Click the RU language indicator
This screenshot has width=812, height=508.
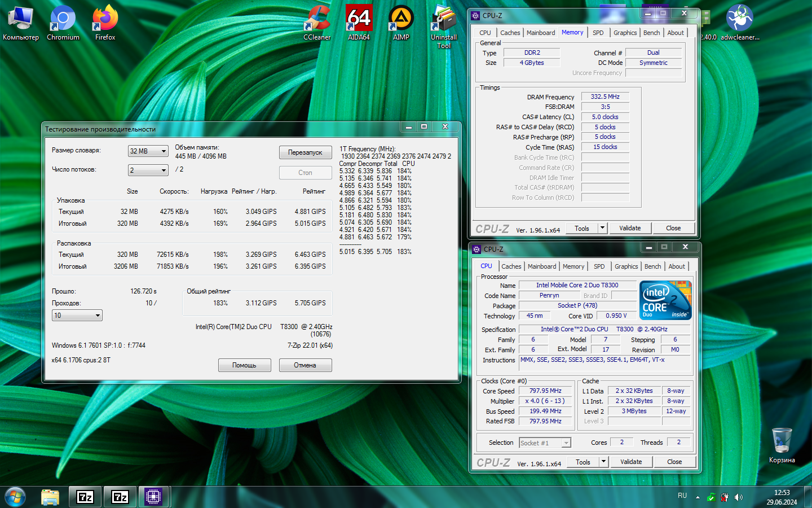click(682, 496)
